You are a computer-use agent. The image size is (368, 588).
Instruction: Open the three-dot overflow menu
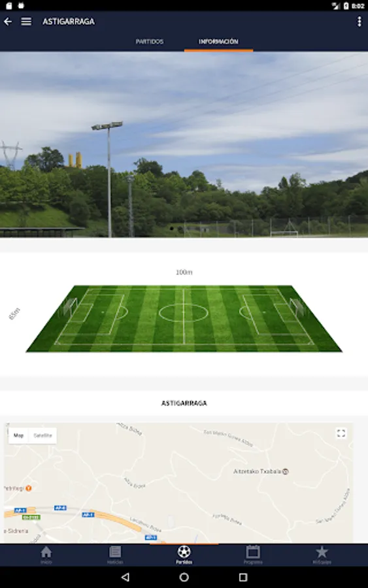coord(359,22)
